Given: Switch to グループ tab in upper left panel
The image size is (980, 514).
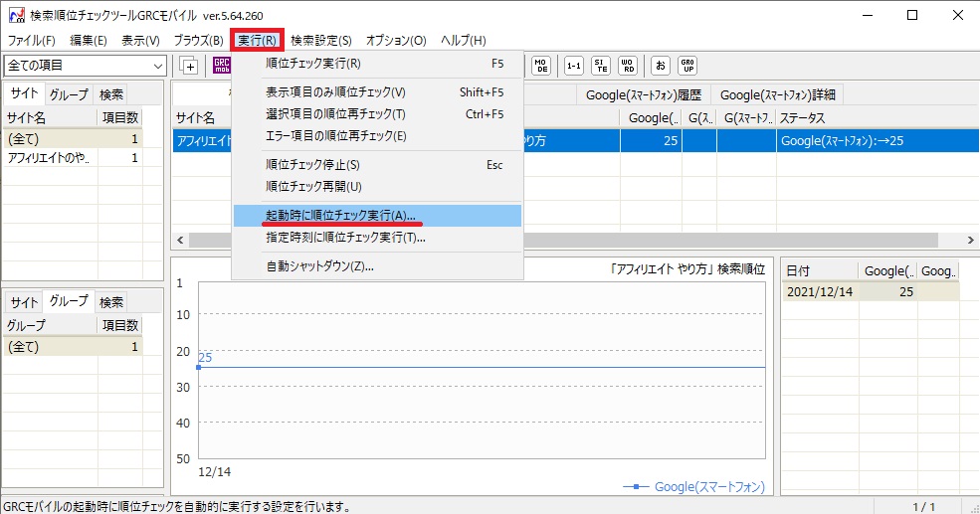Looking at the screenshot, I should [x=69, y=94].
